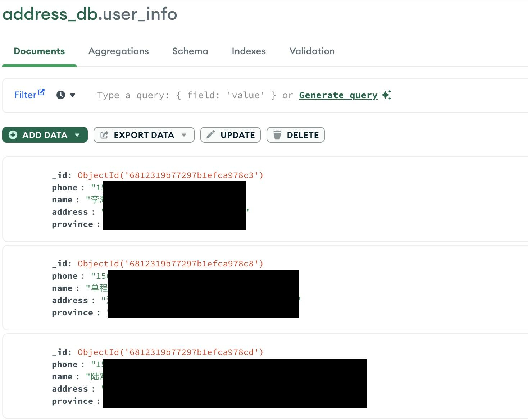Open the ADD DATA dropdown arrow
Viewport: 528px width, 420px height.
click(77, 135)
